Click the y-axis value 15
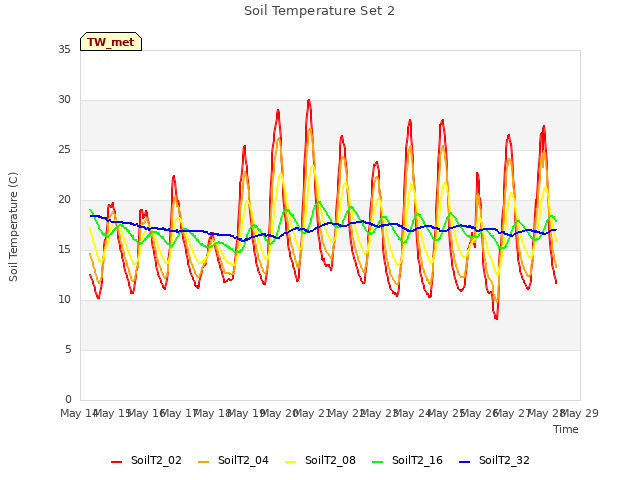 pyautogui.click(x=64, y=249)
